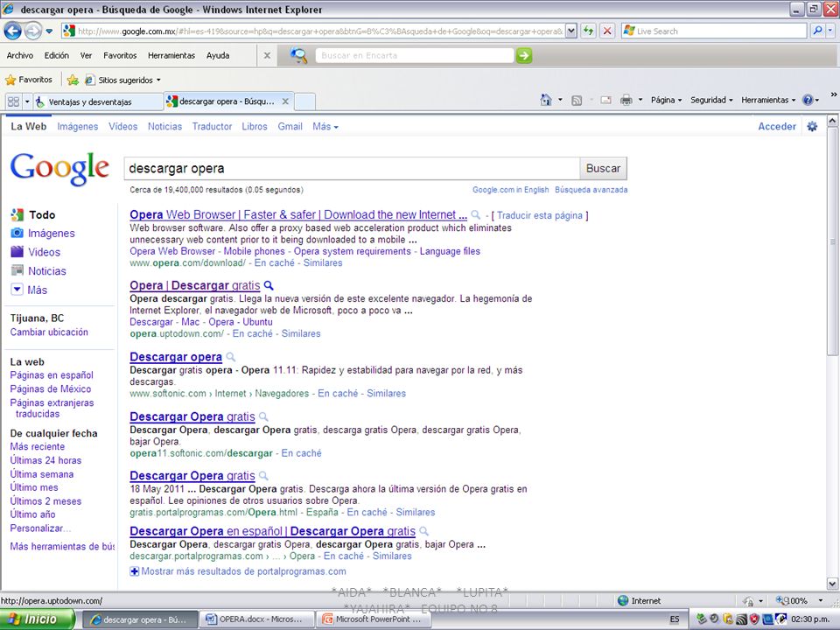The width and height of the screenshot is (840, 630).
Task: Click the Buscar search button
Action: 603,168
